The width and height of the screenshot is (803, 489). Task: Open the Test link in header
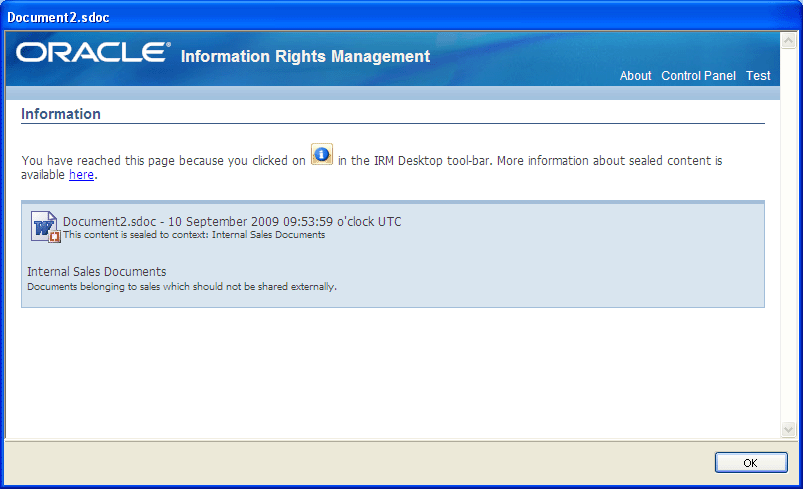[x=758, y=76]
